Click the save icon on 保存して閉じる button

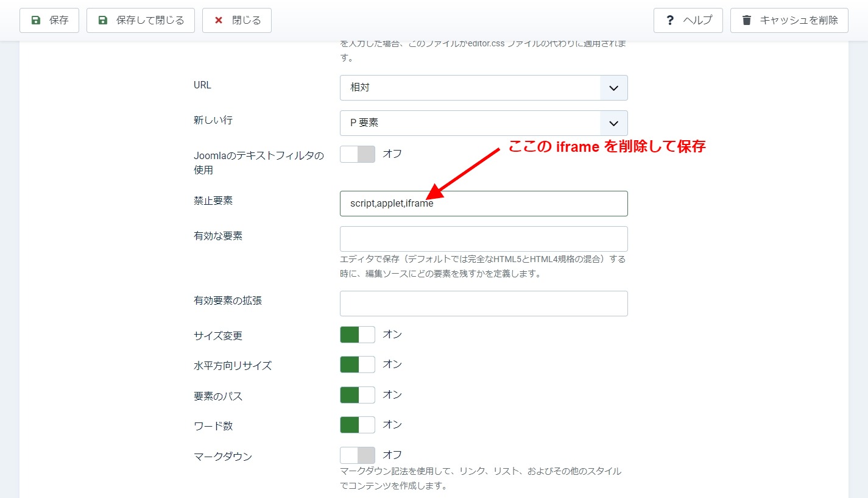(x=103, y=20)
